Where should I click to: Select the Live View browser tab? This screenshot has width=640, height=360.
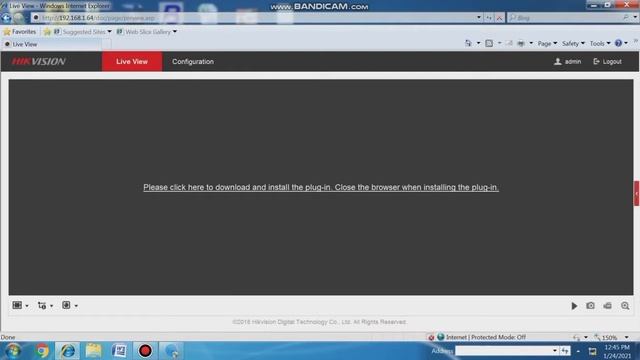point(51,44)
